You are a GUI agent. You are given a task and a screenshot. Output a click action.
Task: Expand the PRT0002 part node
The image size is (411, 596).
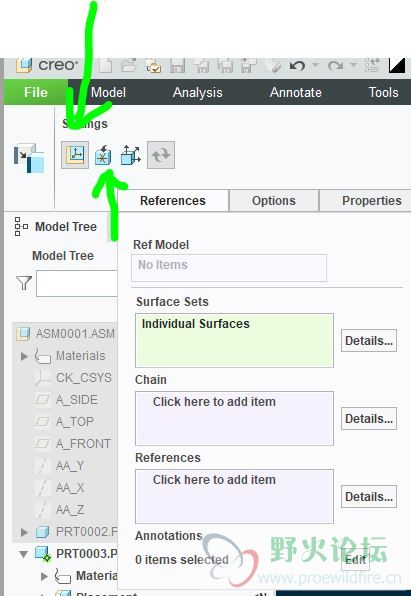24,532
